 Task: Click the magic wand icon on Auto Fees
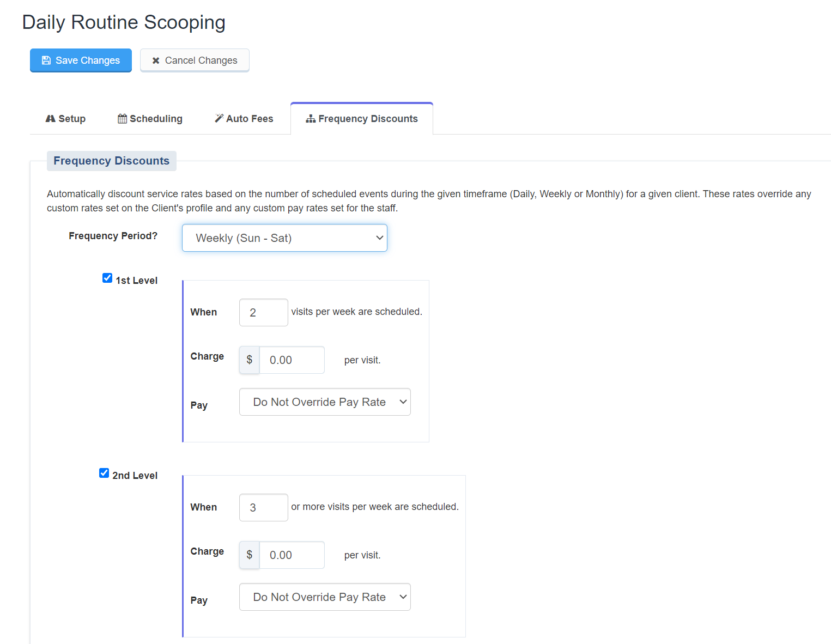[x=219, y=118]
